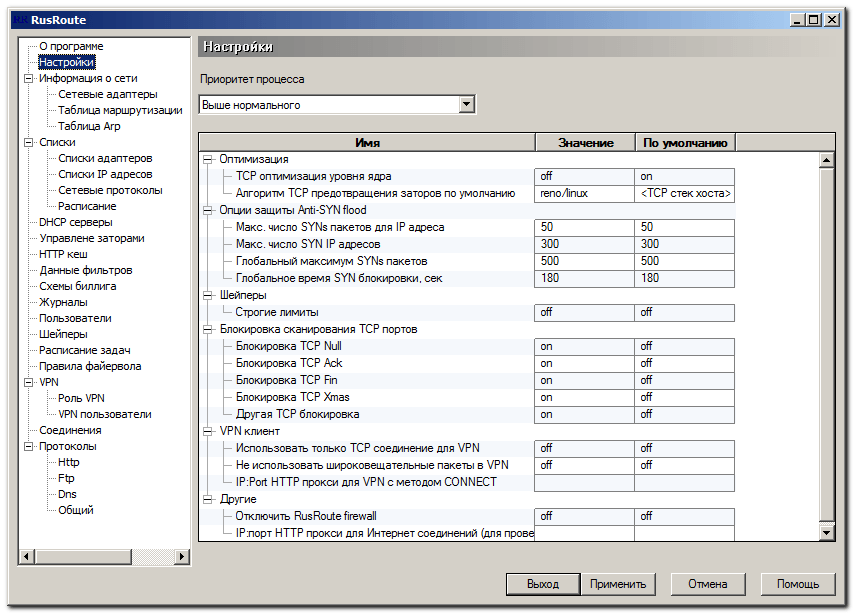Open Сетевые адаптеры in the tree
This screenshot has height=613, width=853.
[108, 94]
